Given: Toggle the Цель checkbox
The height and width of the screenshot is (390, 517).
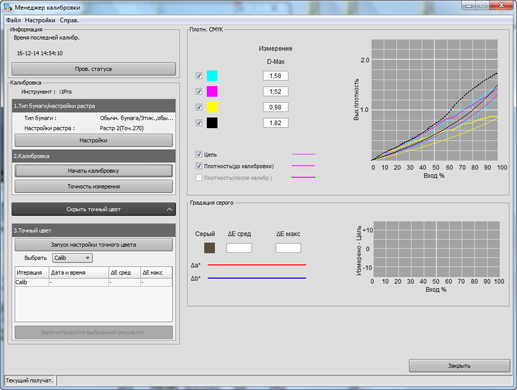Looking at the screenshot, I should click(x=199, y=154).
